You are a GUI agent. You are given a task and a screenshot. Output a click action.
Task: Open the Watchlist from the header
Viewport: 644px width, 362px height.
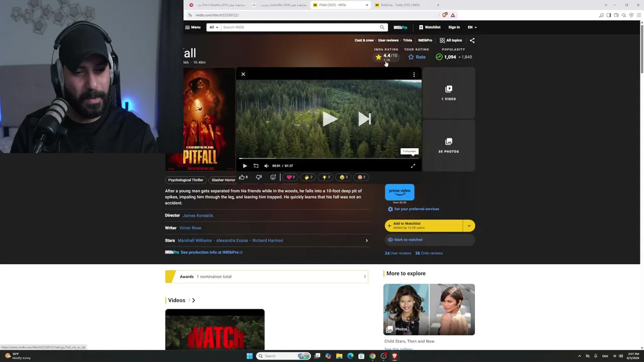click(429, 27)
